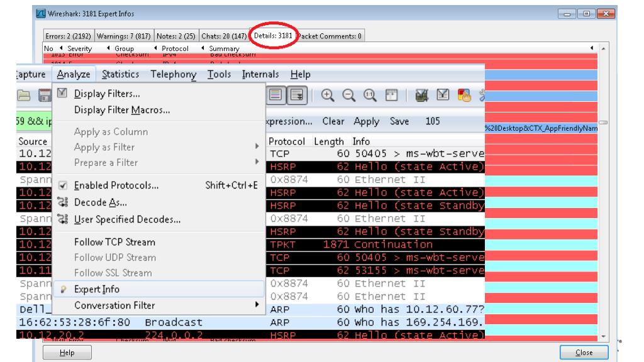Click the Zoom In magnifier icon
This screenshot has height=362, width=644.
[327, 96]
